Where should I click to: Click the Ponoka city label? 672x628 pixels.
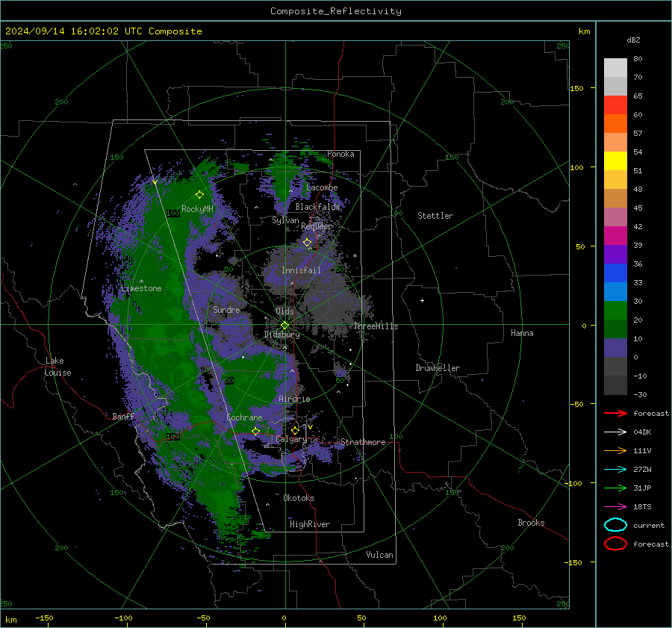(340, 154)
